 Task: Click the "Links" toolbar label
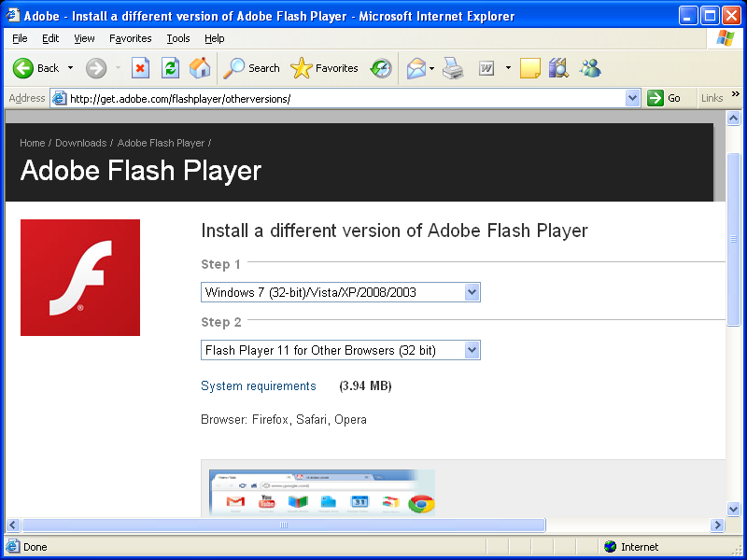click(712, 98)
